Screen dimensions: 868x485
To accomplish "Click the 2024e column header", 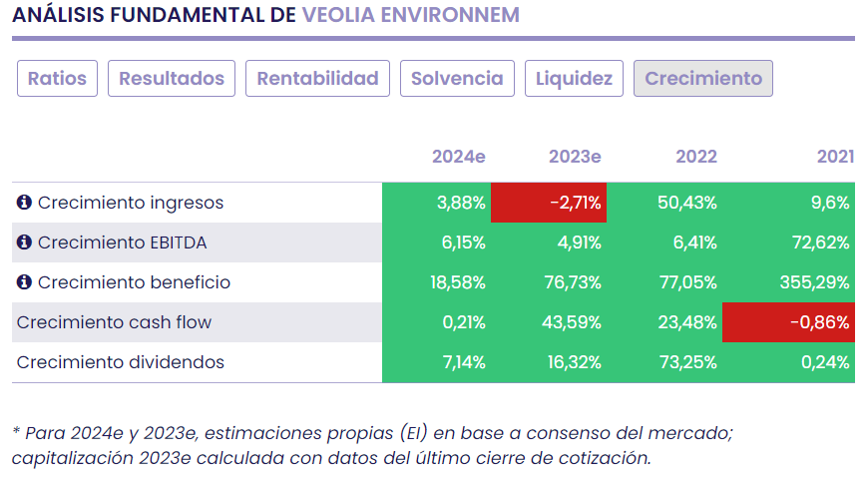I will [x=458, y=157].
